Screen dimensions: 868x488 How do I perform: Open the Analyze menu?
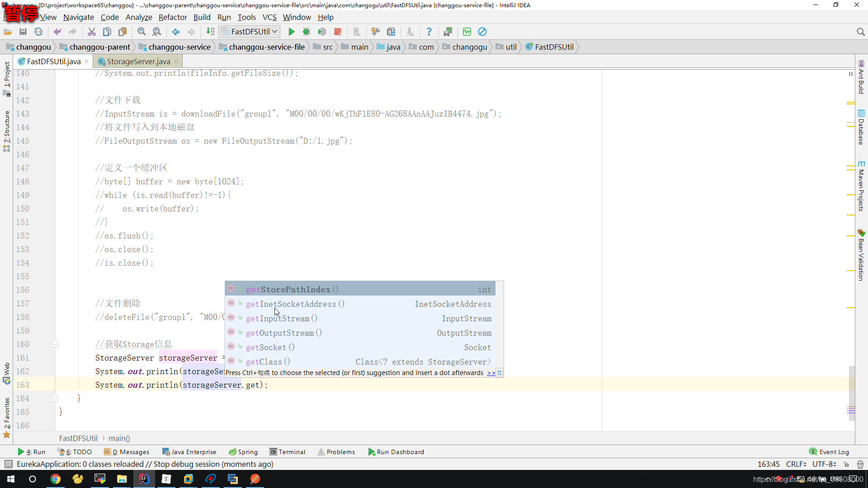(x=139, y=17)
